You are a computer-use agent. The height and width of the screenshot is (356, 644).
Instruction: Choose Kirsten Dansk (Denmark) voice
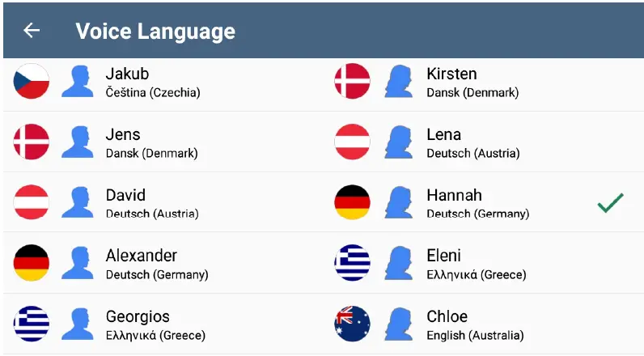(472, 82)
